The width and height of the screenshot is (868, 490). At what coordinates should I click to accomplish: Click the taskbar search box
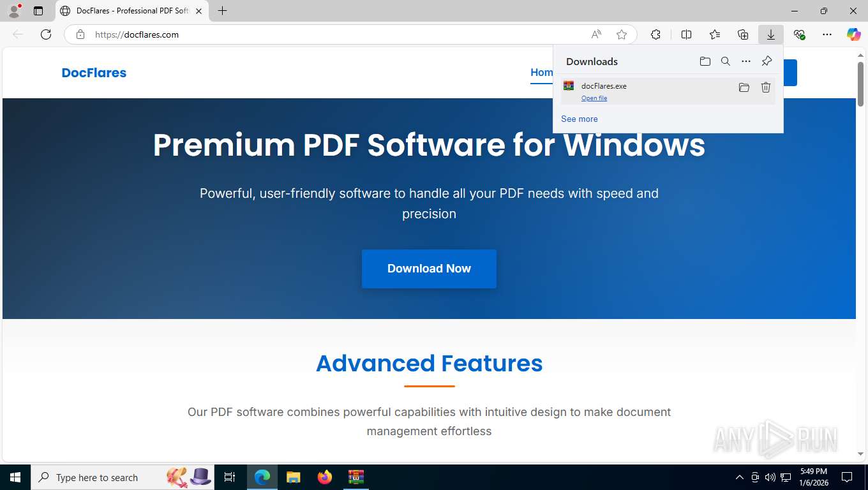(123, 477)
